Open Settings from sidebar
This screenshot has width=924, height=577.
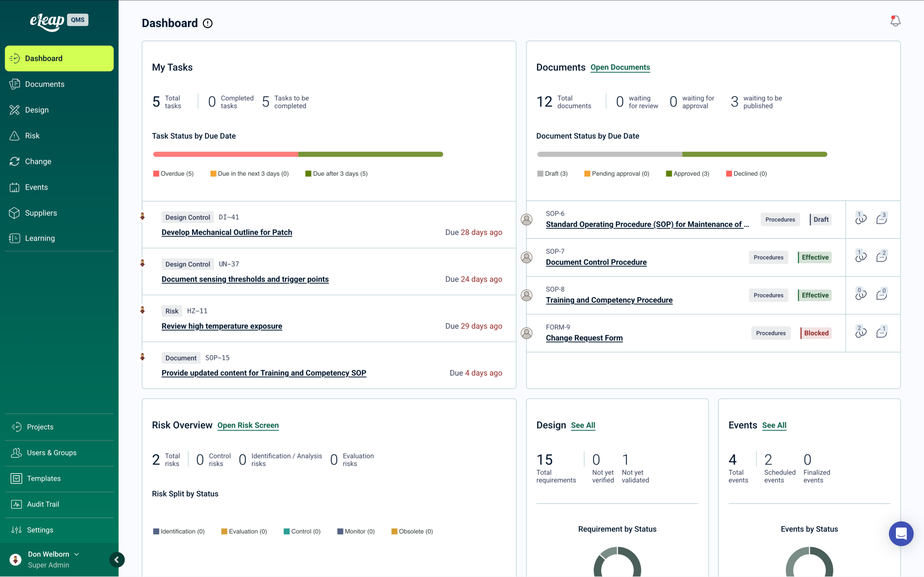click(40, 530)
